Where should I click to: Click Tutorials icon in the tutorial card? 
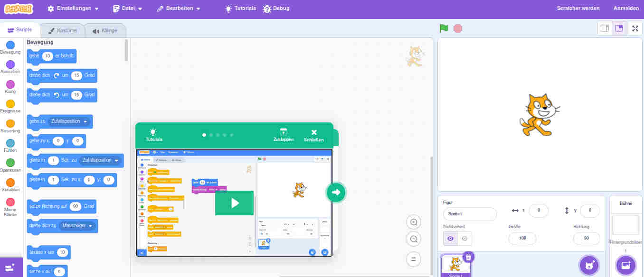154,135
